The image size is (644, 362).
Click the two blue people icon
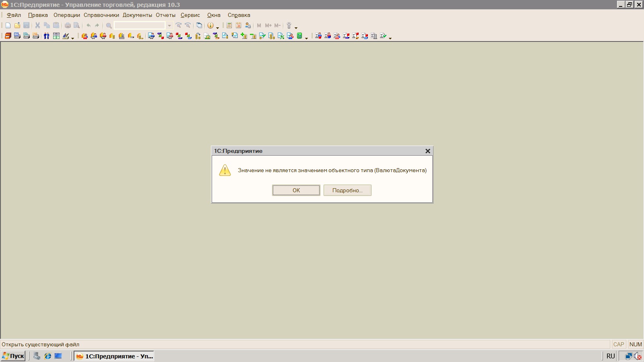point(47,36)
